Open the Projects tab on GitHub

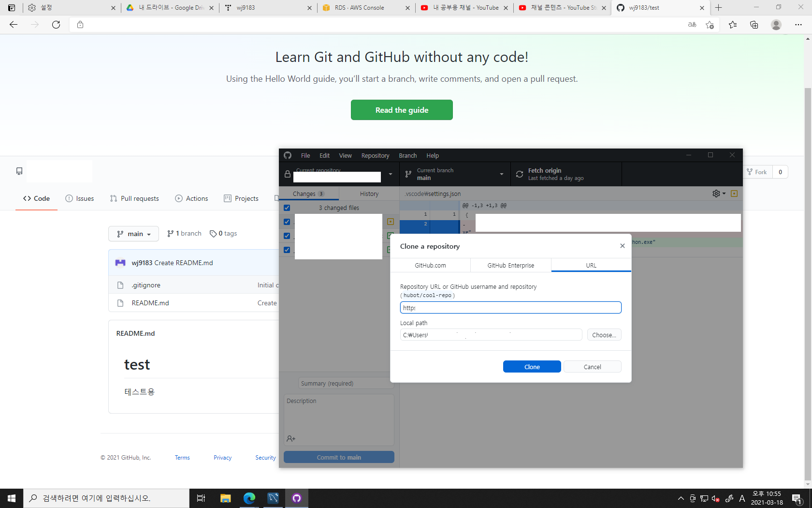tap(241, 198)
